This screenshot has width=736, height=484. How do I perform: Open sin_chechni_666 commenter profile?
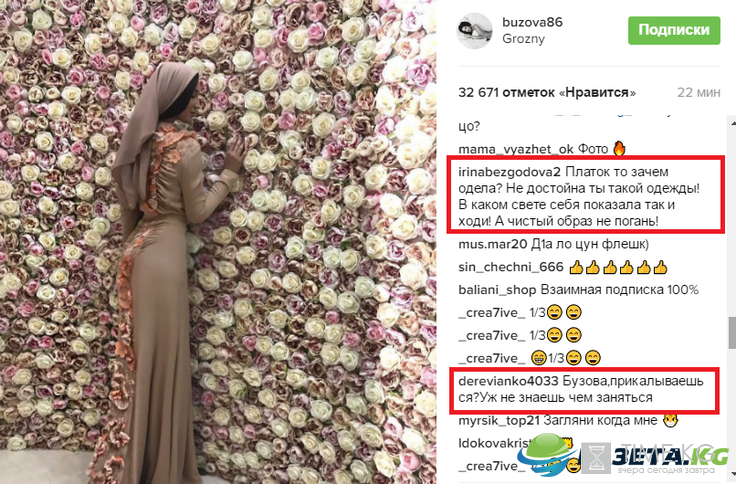pyautogui.click(x=511, y=267)
